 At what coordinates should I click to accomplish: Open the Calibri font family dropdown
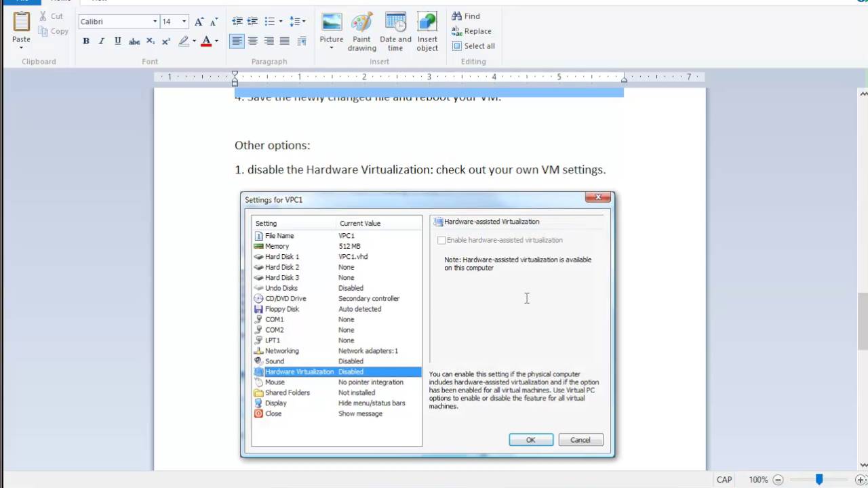(x=155, y=22)
